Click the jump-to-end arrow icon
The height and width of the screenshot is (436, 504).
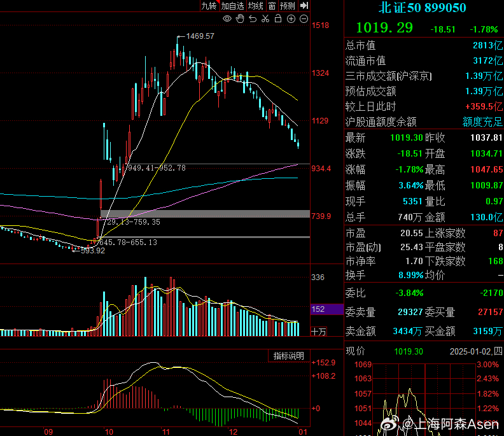pos(304,6)
